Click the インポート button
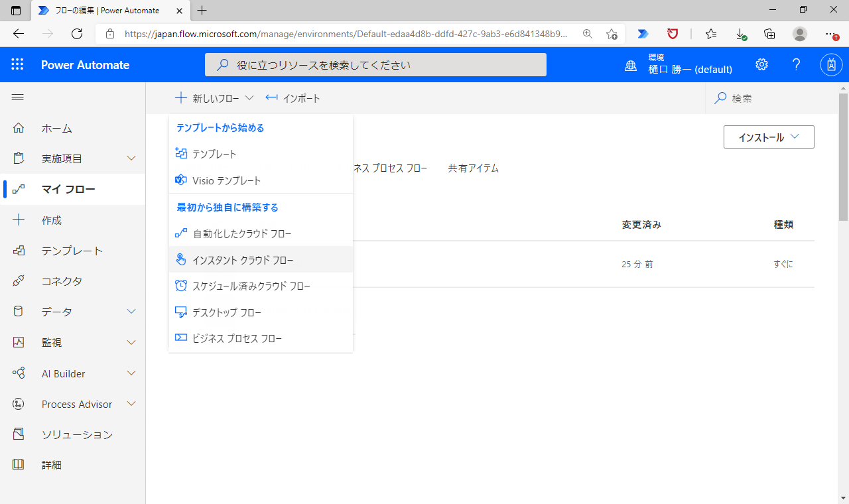Image resolution: width=849 pixels, height=504 pixels. pos(293,98)
